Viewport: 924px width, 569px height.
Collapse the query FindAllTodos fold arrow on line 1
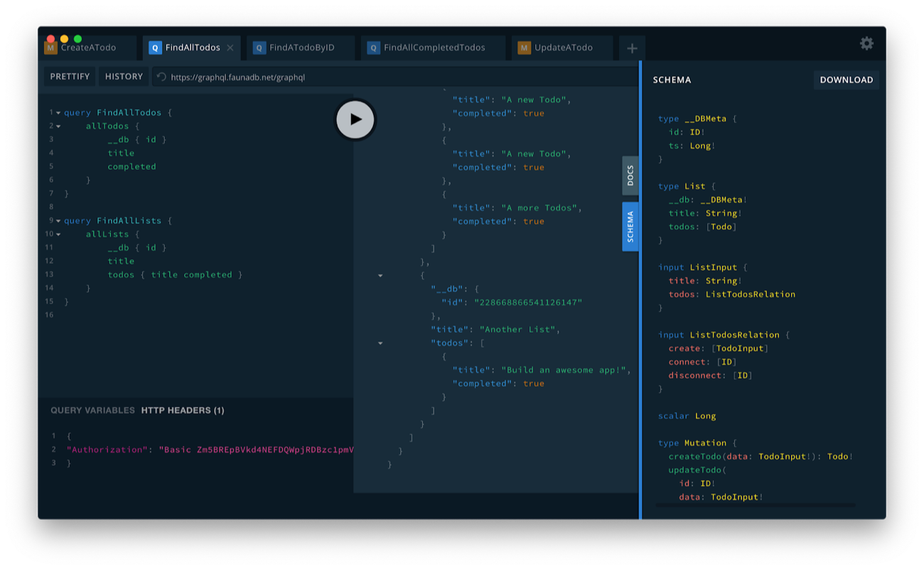coord(58,113)
